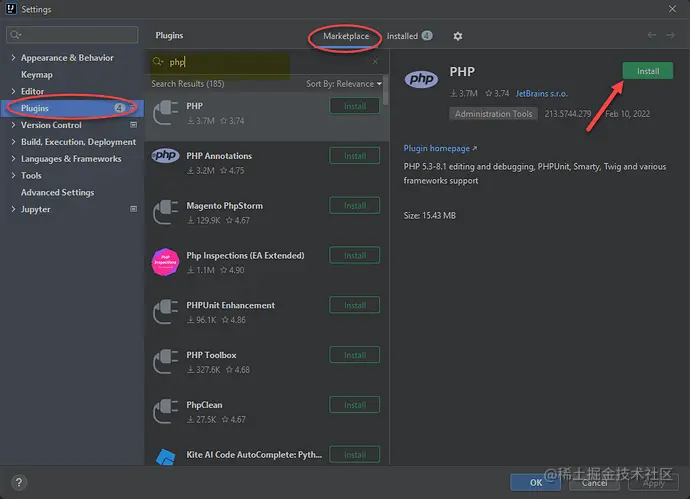Install Kite AI Code AutoComplete plugin
This screenshot has width=690, height=499.
click(354, 454)
